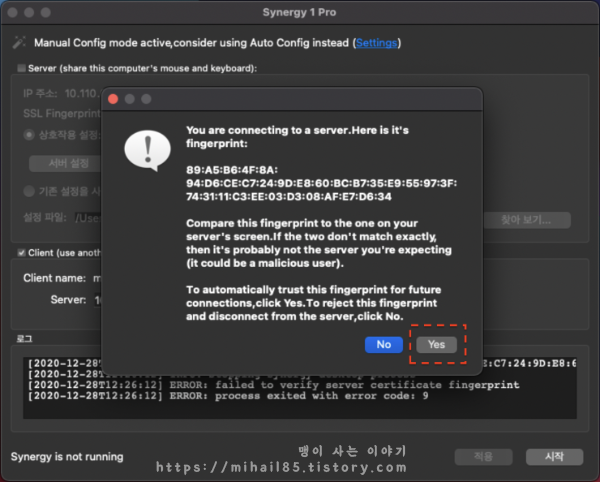Click the 설정 파일 path field
This screenshot has width=600, height=482.
pyautogui.click(x=88, y=218)
